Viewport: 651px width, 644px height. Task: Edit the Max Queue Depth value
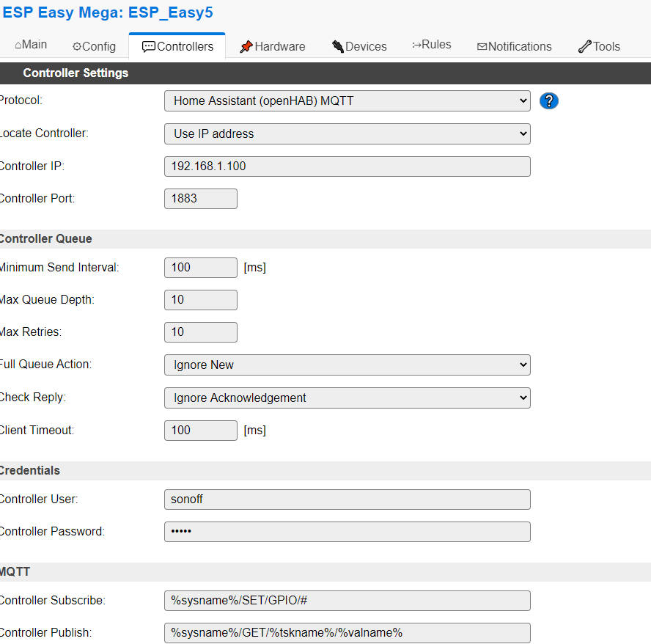click(x=201, y=300)
